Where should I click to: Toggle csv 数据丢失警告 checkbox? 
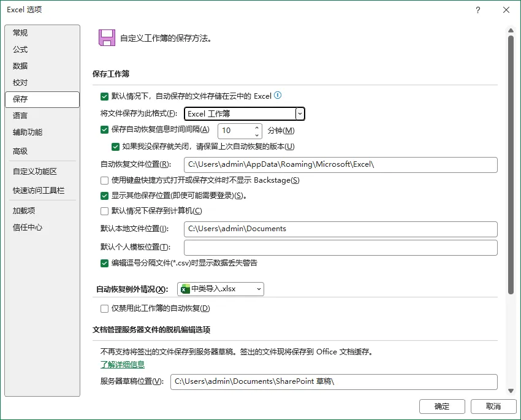click(104, 263)
